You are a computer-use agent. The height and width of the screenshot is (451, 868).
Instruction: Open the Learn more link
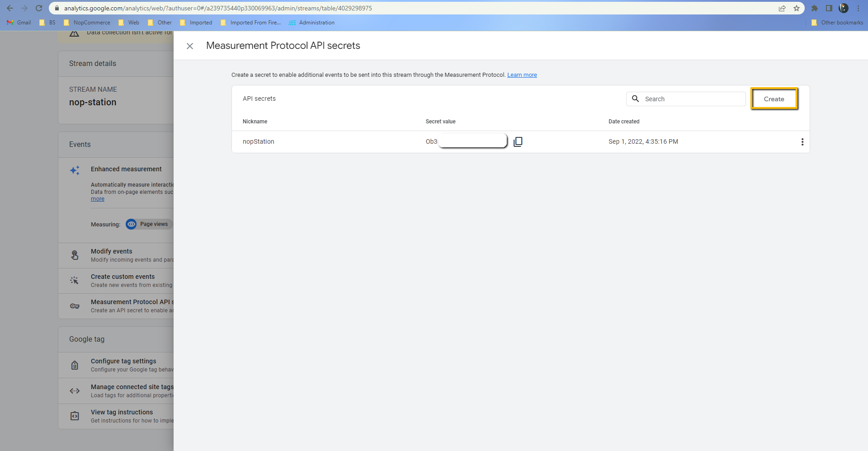click(522, 75)
